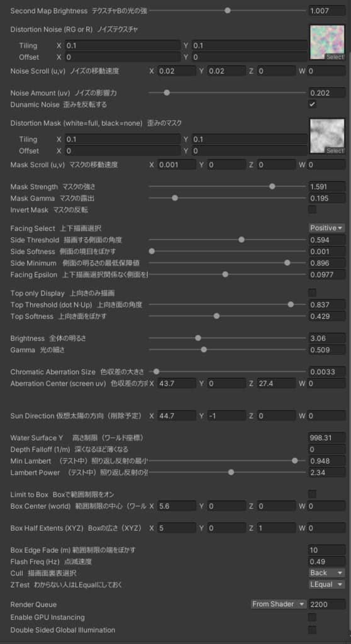
Task: Click the Mask Strength value field
Action: 326,186
